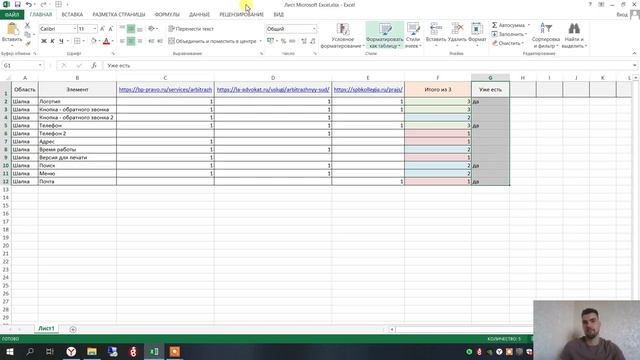Increase cell indent
This screenshot has width=640, height=360.
(160, 41)
